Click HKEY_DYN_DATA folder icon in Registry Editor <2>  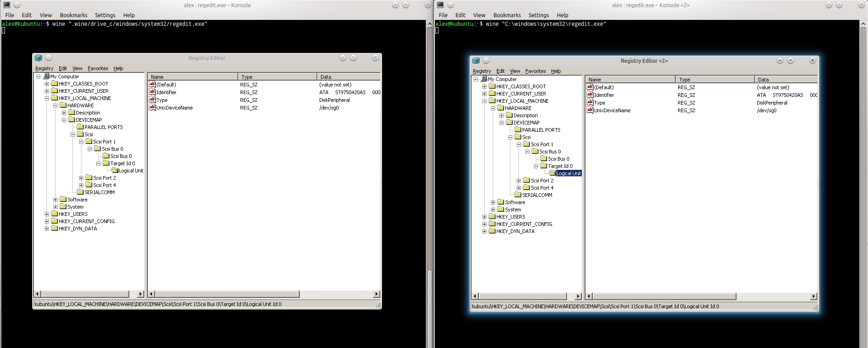492,231
